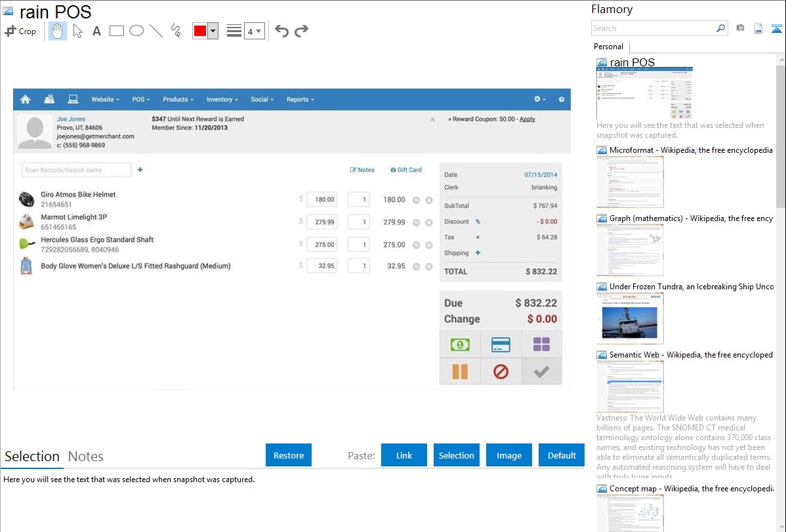The height and width of the screenshot is (532, 786).
Task: Pick the ellipse drawing tool
Action: (136, 31)
